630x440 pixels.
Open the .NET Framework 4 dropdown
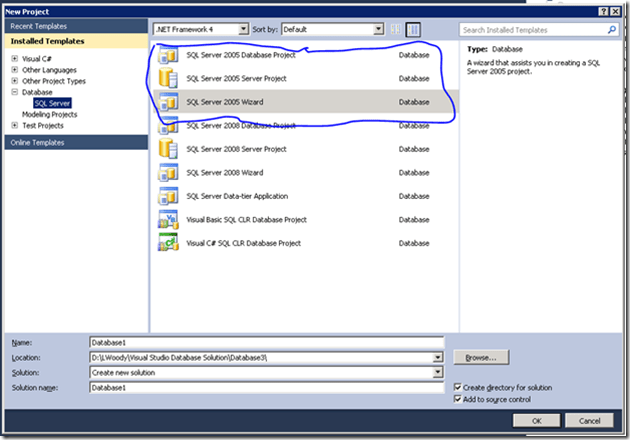pos(196,30)
